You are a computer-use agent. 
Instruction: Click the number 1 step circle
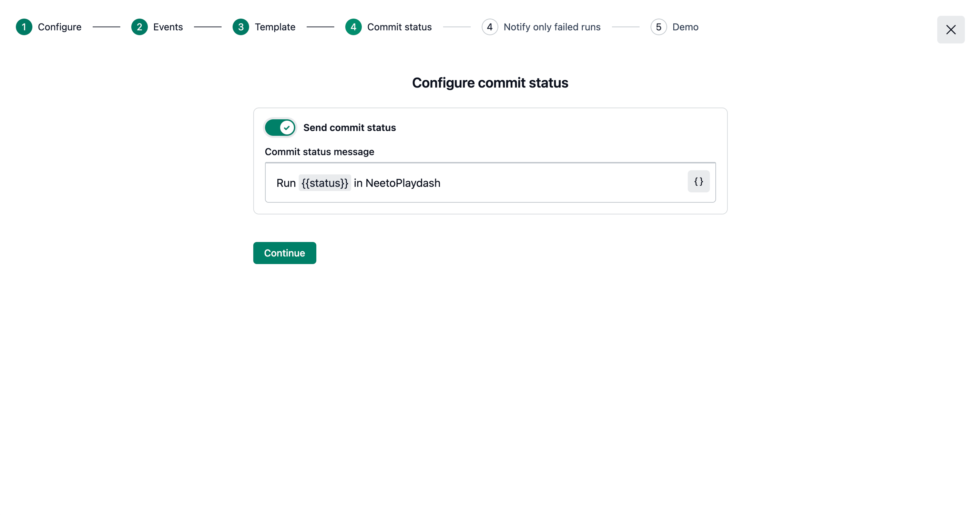click(24, 27)
